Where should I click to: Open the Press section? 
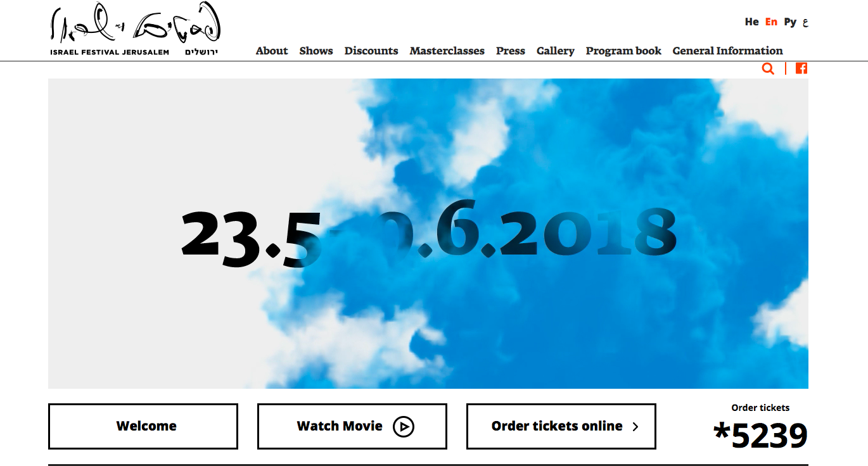coord(511,51)
